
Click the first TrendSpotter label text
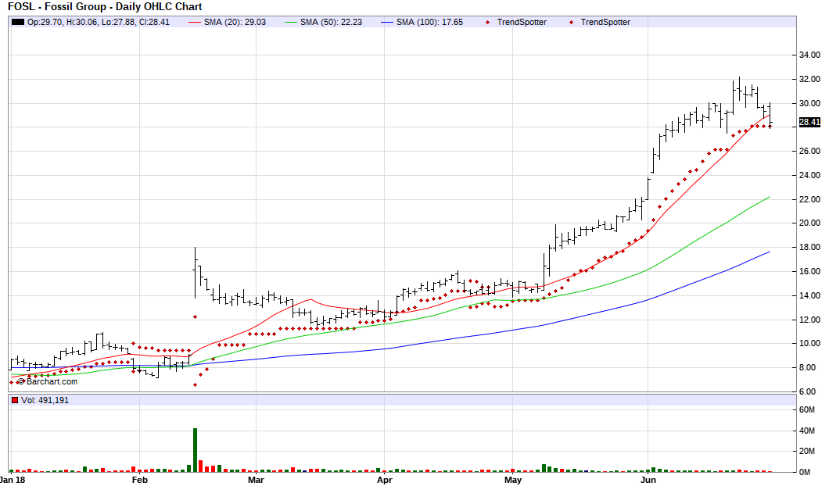click(522, 22)
